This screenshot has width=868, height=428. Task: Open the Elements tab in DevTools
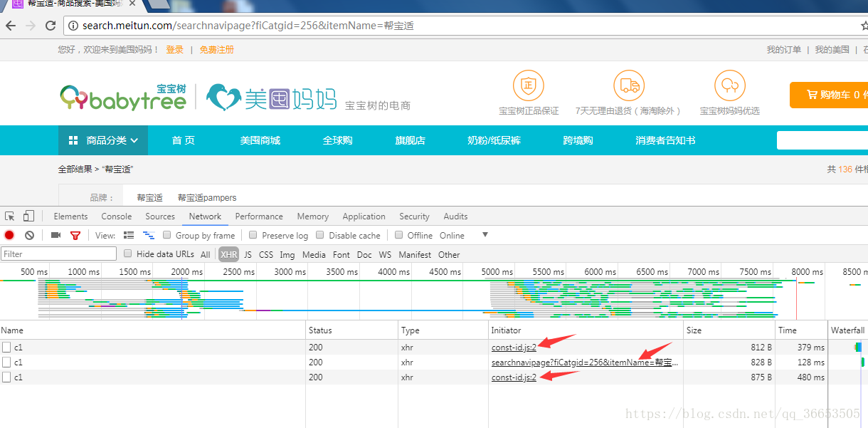(x=70, y=216)
